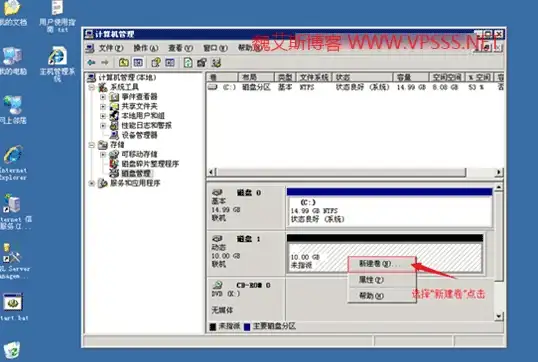Sort by the 文件系统 column header
Viewport: 538px width, 362px height.
click(x=314, y=78)
